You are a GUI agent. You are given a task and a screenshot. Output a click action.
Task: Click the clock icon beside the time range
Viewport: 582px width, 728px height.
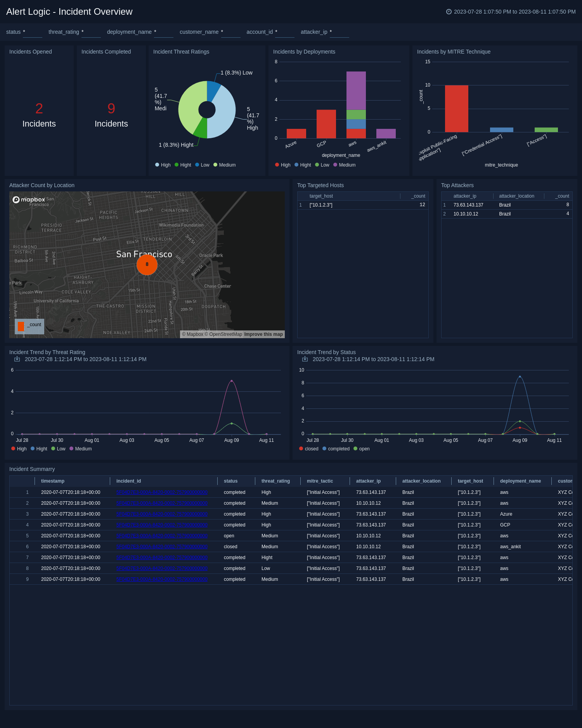coord(449,12)
